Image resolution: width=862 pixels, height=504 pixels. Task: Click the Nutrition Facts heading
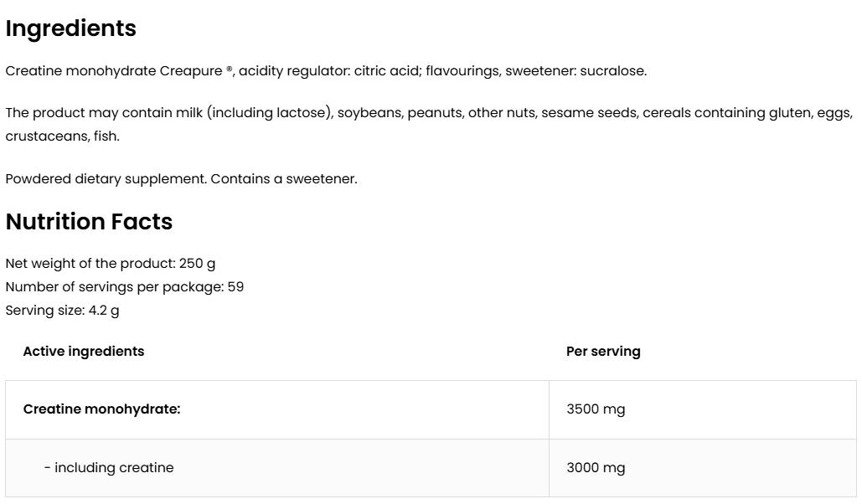[89, 222]
